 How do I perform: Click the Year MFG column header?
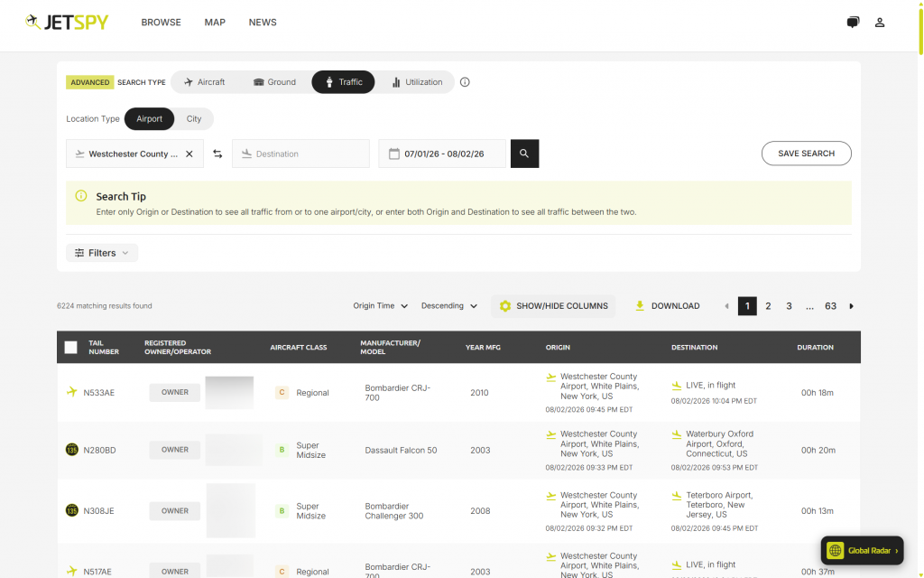click(483, 348)
